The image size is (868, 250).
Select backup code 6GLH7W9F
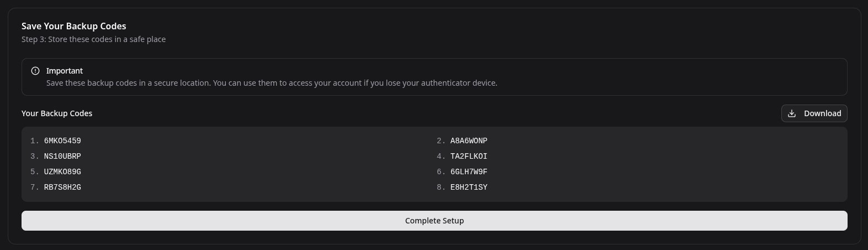(x=469, y=172)
